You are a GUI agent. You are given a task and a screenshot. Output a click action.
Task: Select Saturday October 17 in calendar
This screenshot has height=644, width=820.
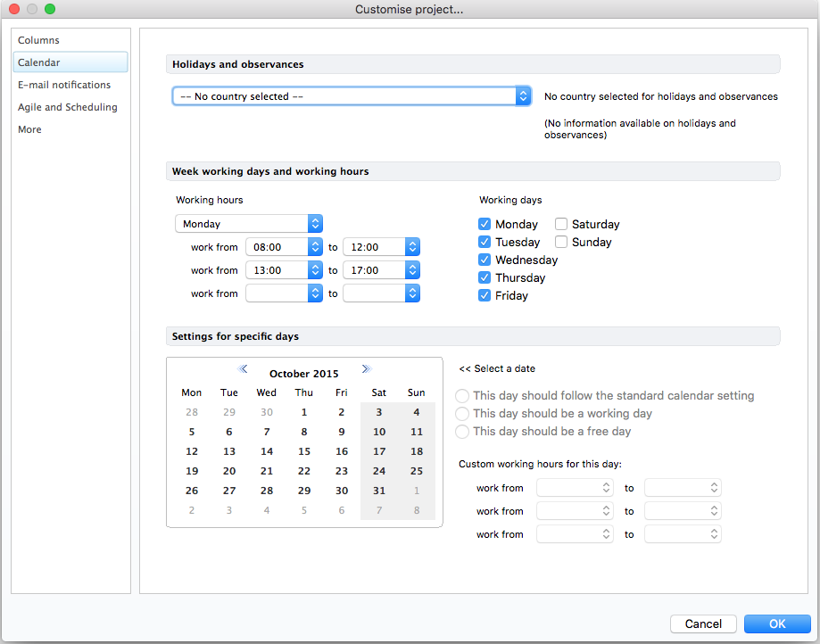[379, 451]
